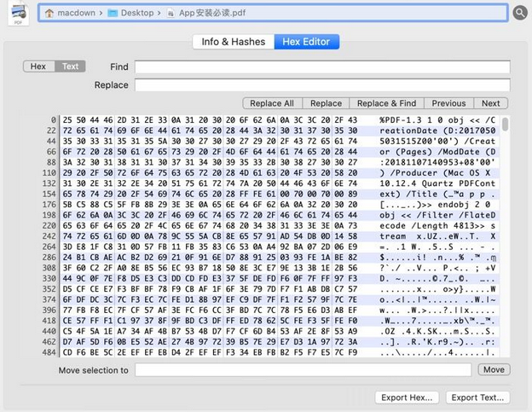Click the text '10.12.4 Quartz PDFCont'

tap(437, 183)
